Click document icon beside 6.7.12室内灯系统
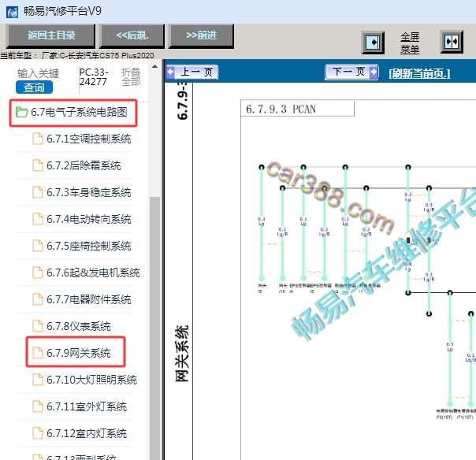The image size is (476, 460). point(38,433)
